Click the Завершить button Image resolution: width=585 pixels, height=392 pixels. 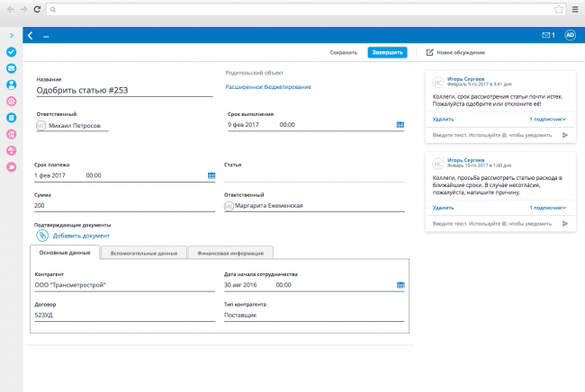coord(387,53)
